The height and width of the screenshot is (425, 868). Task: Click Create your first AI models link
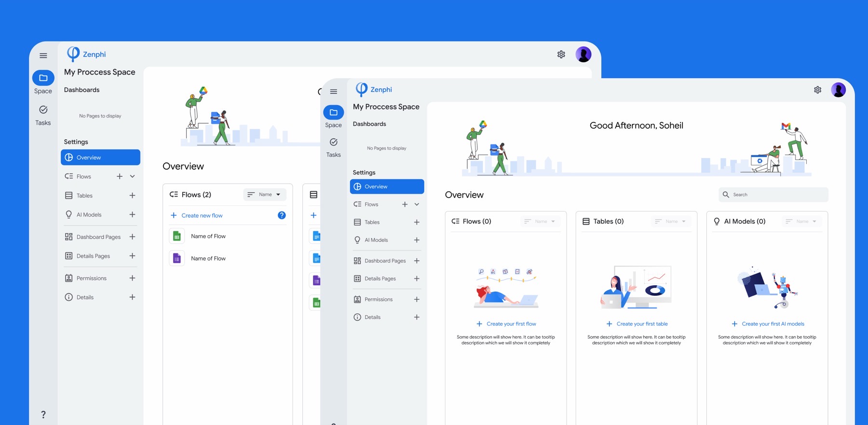pos(768,324)
